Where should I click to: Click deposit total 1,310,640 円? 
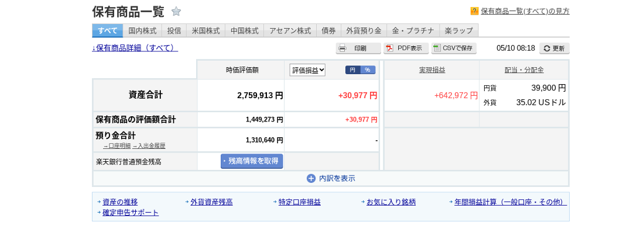265,140
